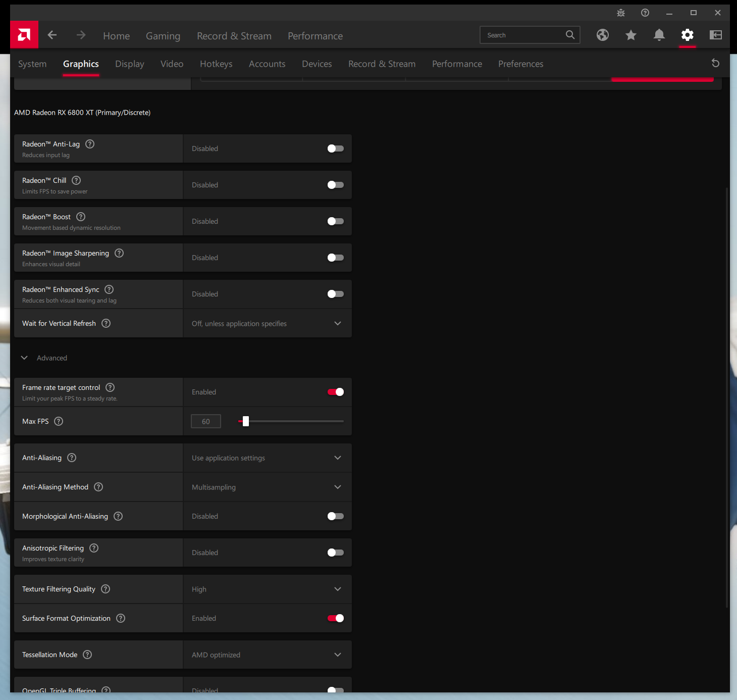Viewport: 737px width, 700px height.
Task: Turn off Frame rate target control
Action: click(335, 392)
